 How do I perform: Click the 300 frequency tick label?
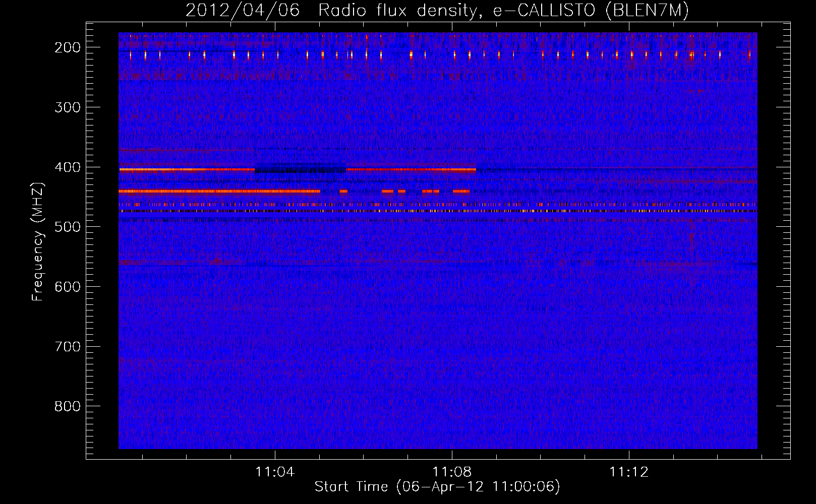tap(68, 107)
